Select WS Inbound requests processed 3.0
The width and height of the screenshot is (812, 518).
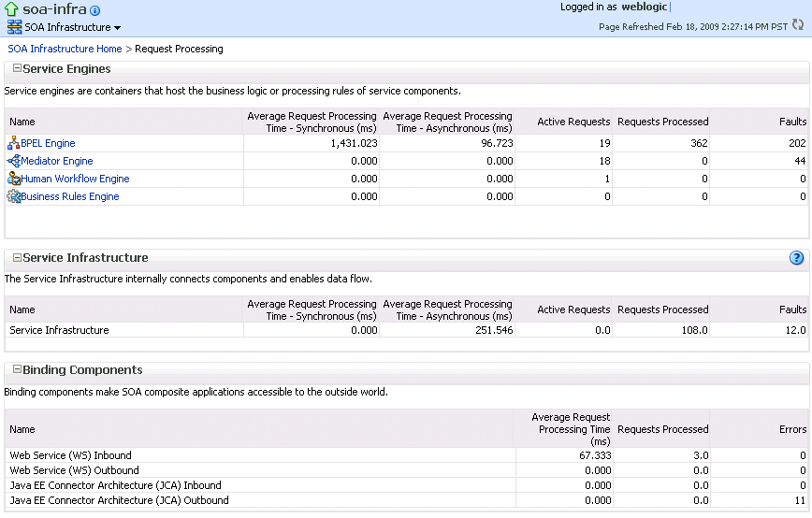coord(701,455)
